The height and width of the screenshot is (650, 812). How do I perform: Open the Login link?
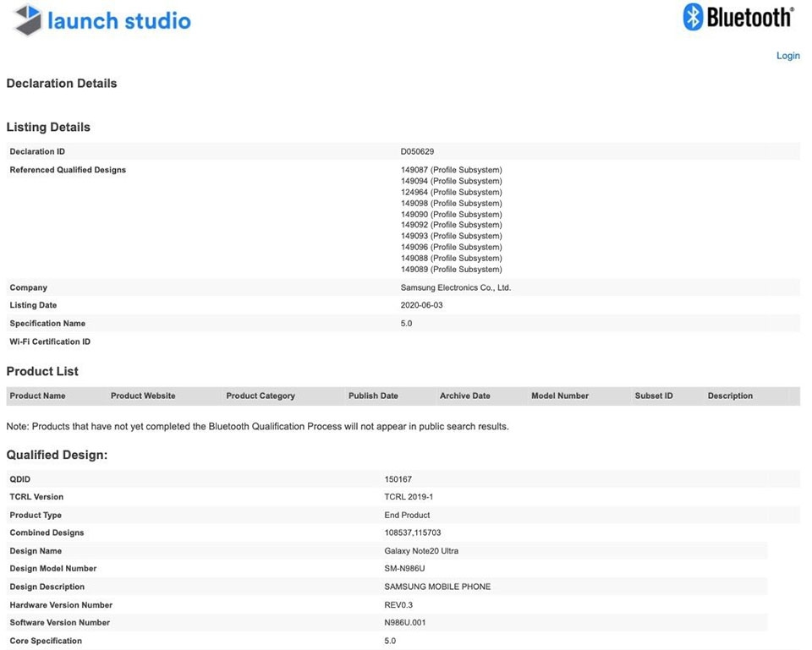(787, 55)
